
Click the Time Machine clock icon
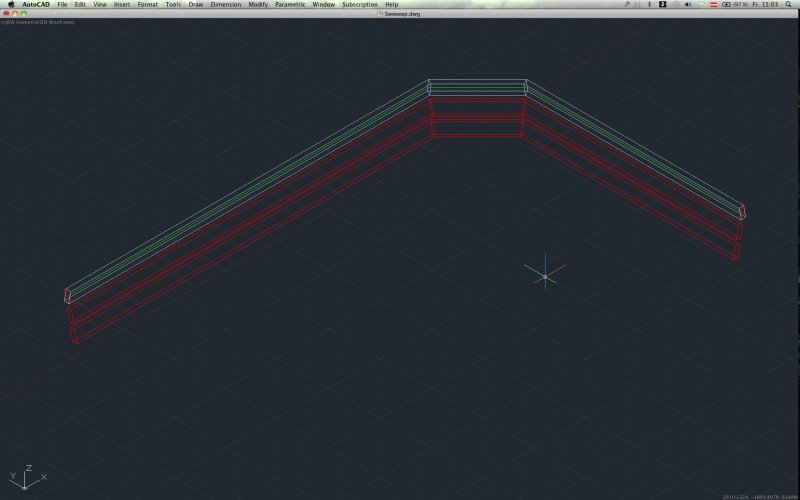click(676, 4)
